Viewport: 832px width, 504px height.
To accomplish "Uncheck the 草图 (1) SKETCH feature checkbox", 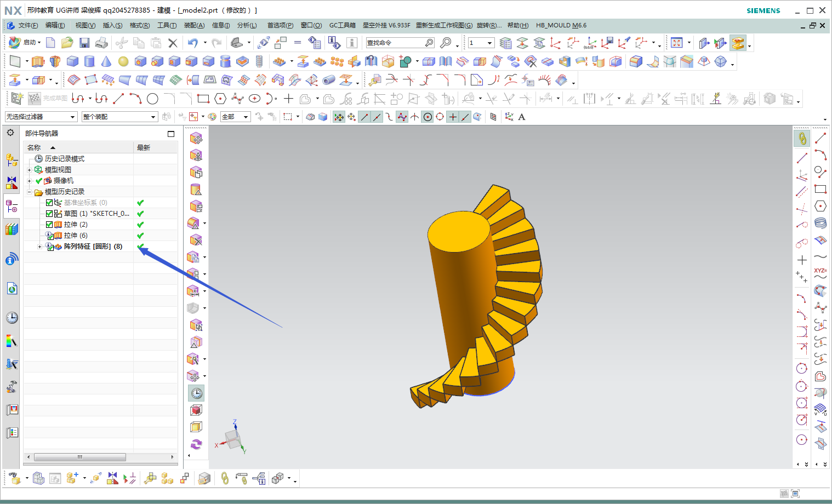I will 49,214.
